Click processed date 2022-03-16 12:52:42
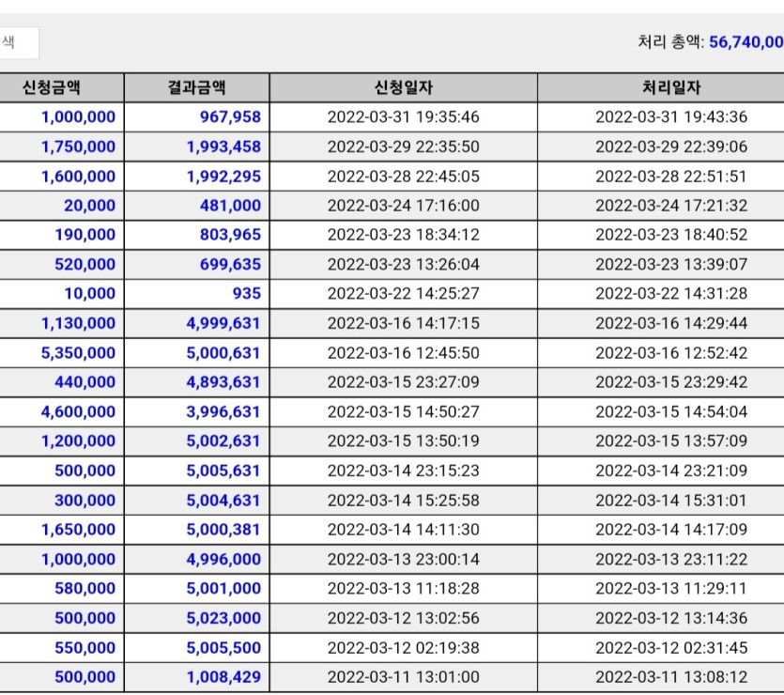784x695 pixels. pyautogui.click(x=671, y=353)
